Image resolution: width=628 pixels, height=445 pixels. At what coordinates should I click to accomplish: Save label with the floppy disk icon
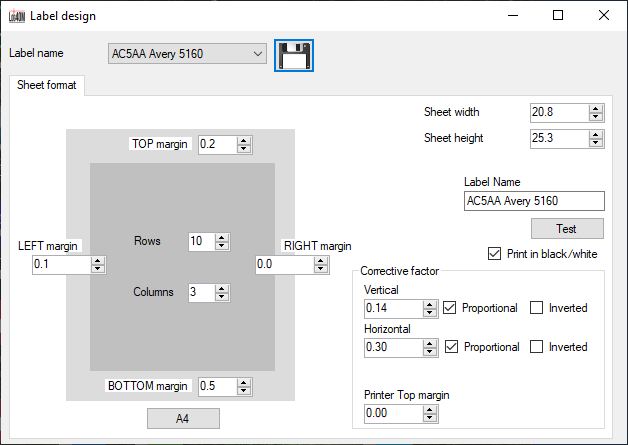pyautogui.click(x=294, y=56)
